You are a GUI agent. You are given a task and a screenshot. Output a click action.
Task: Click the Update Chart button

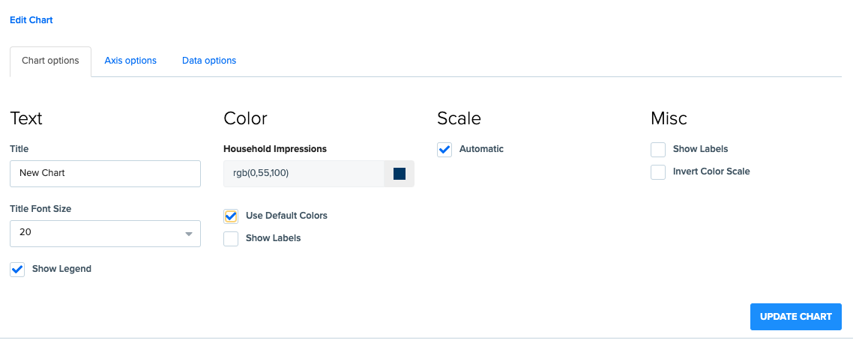(x=796, y=317)
